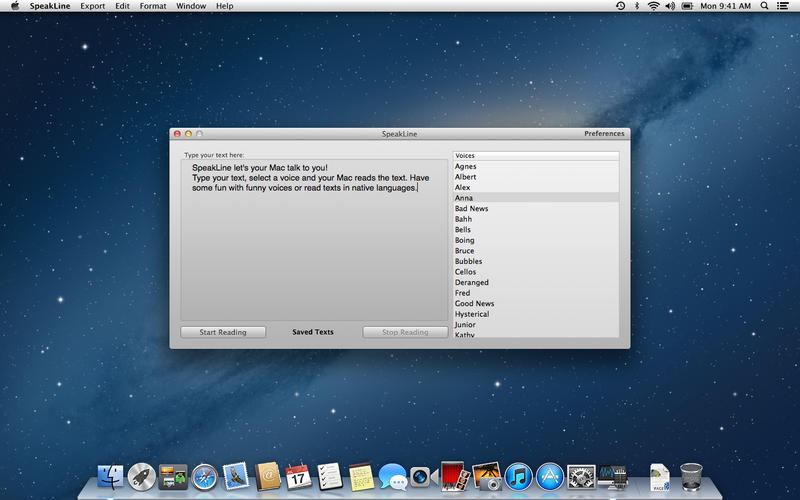Image resolution: width=800 pixels, height=500 pixels.
Task: Select the Bruce voice
Action: (x=536, y=251)
